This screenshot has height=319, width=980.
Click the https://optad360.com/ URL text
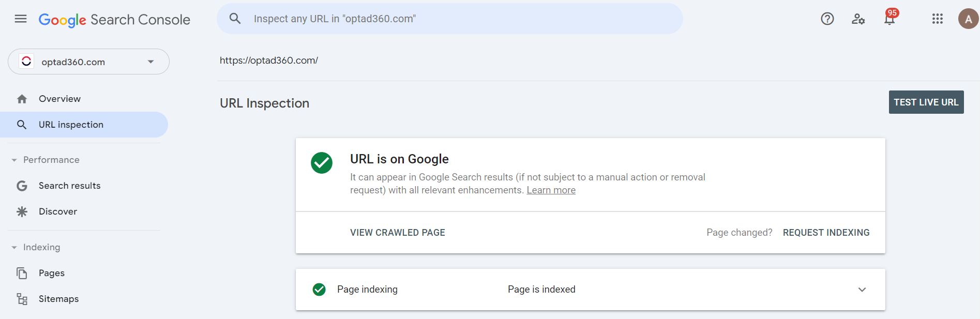tap(269, 60)
